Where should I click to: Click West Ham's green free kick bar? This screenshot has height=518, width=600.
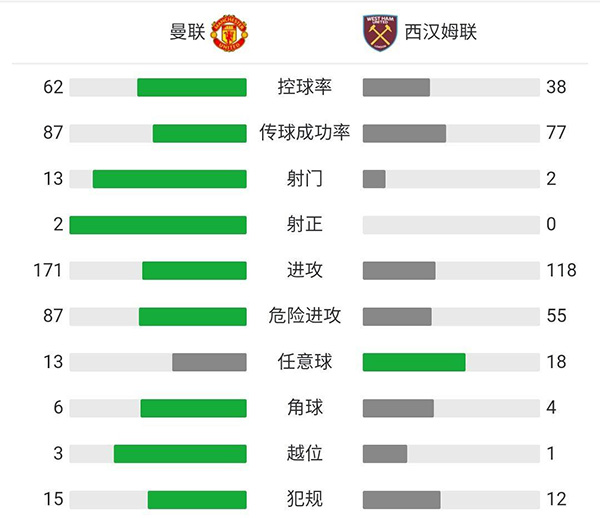(x=414, y=362)
